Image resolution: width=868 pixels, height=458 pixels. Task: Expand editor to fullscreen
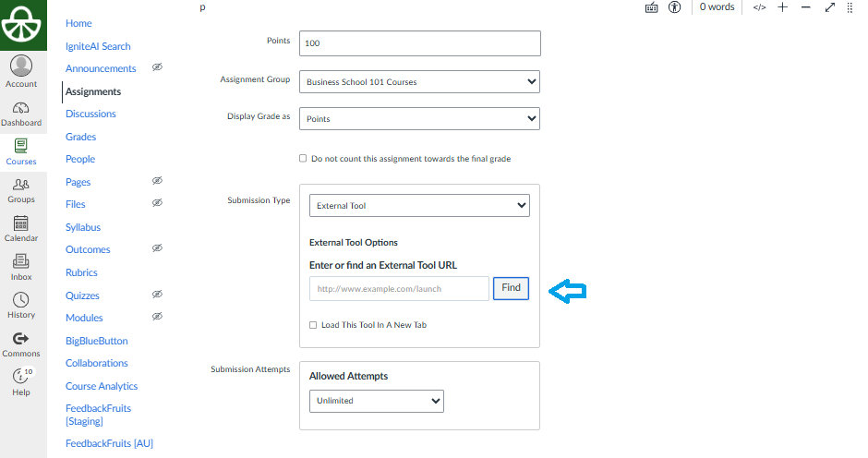pos(829,7)
